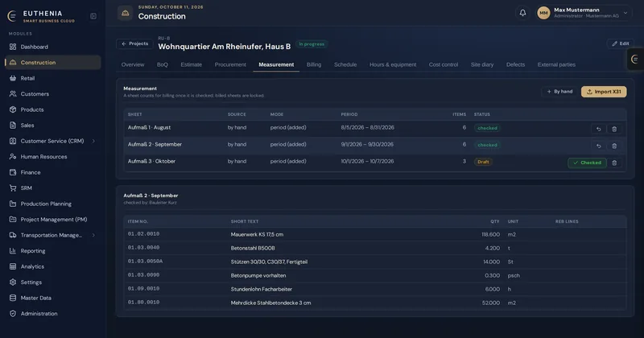Click the QTY column header

pos(495,221)
